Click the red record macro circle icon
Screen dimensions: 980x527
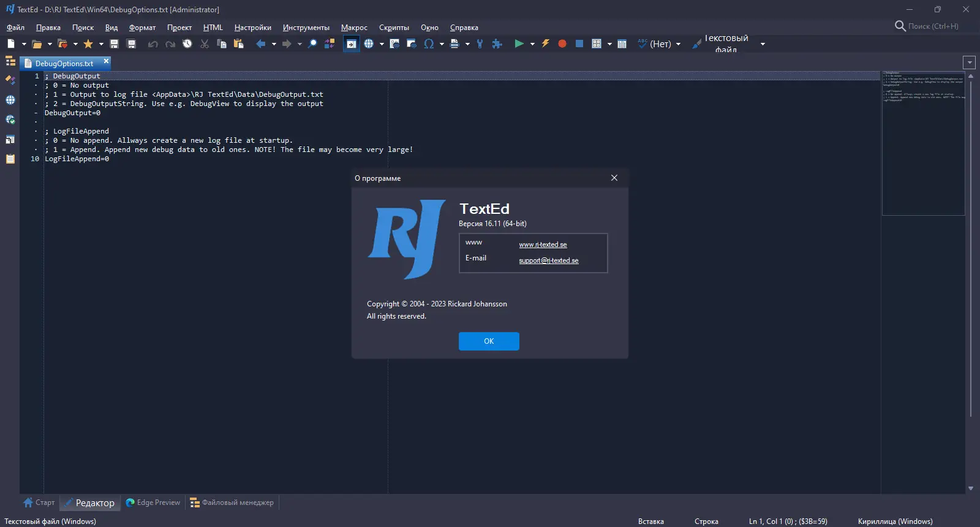coord(562,44)
